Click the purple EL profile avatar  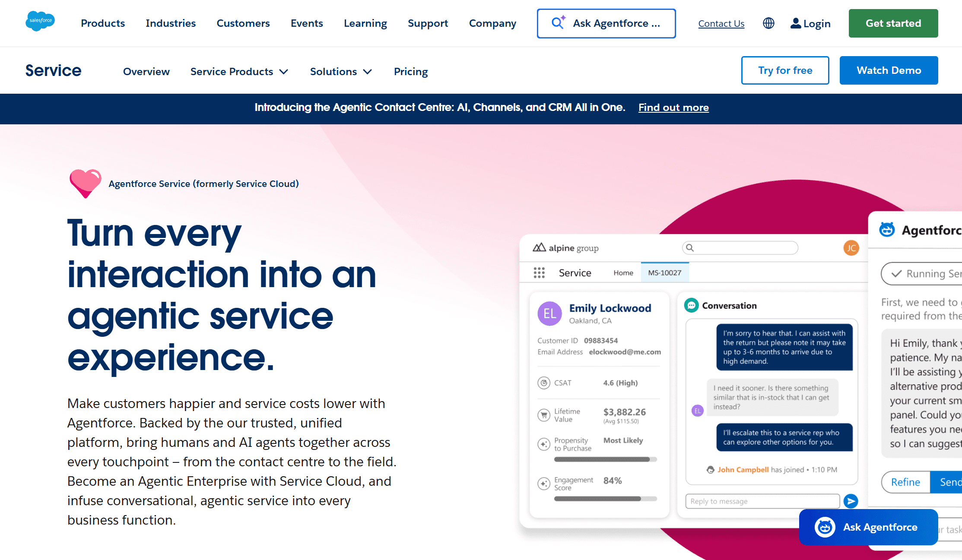click(549, 313)
